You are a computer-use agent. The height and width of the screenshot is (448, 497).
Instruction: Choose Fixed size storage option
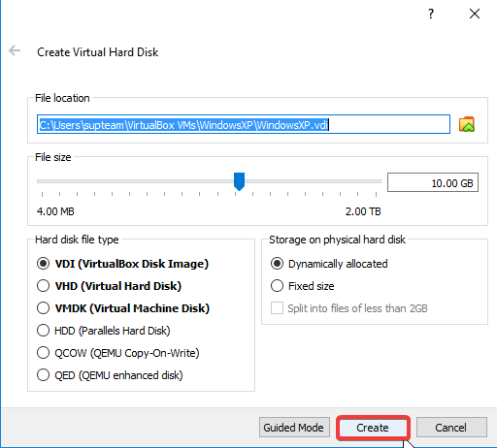(x=302, y=286)
